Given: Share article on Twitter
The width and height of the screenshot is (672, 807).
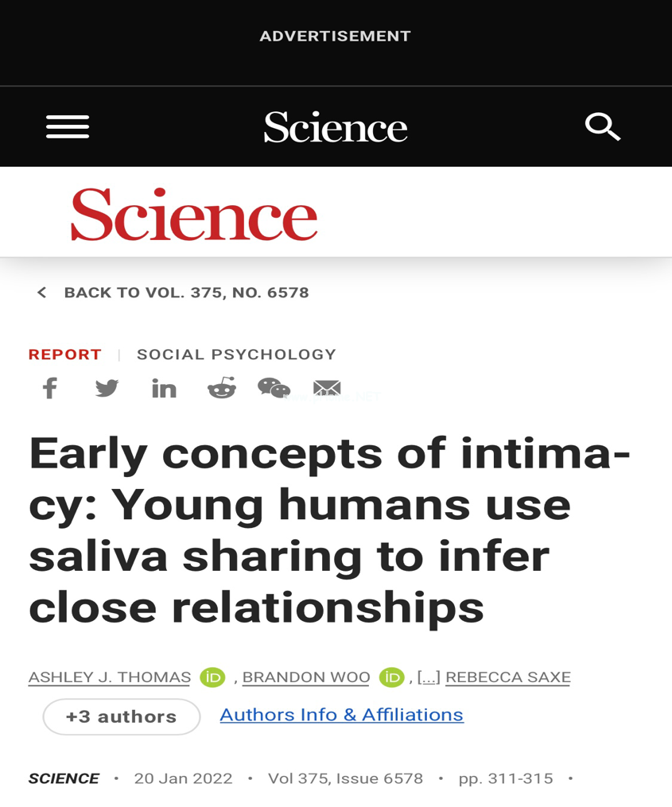Looking at the screenshot, I should 107,388.
